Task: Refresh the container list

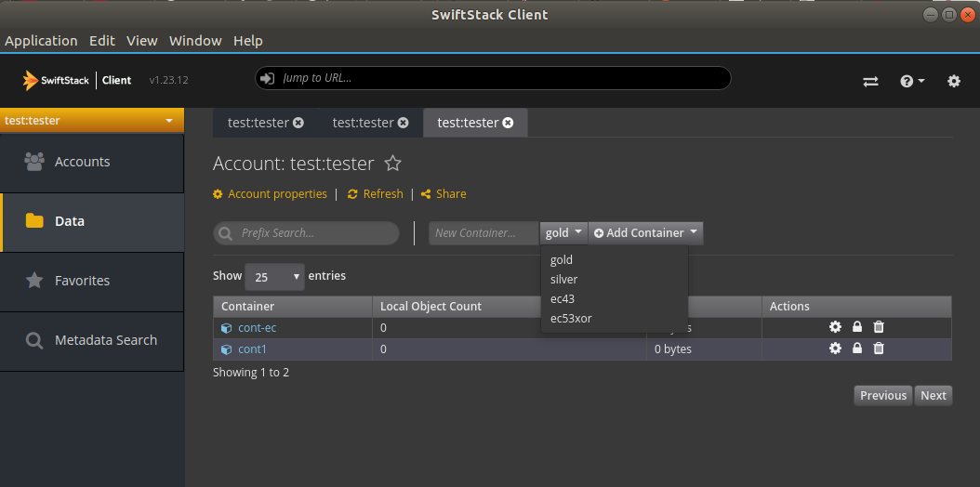Action: [x=375, y=194]
